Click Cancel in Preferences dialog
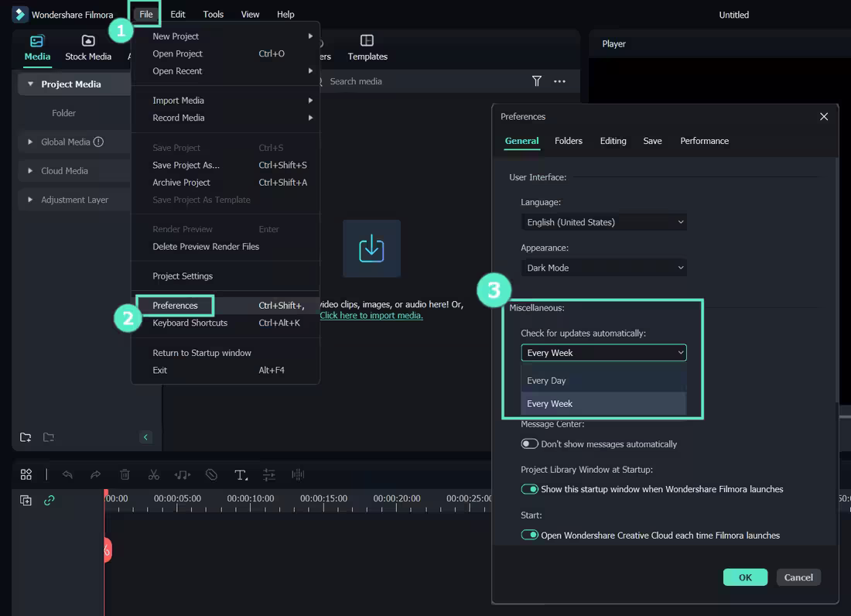 [798, 577]
